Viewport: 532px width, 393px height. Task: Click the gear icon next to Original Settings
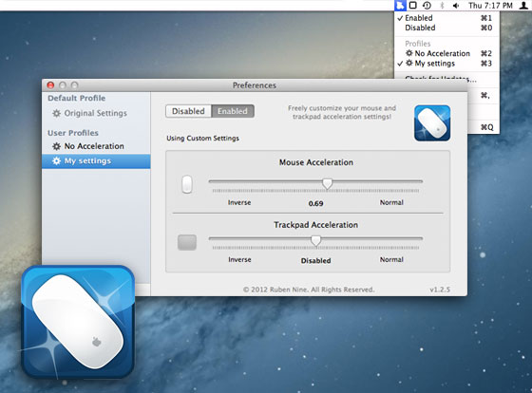tap(56, 113)
